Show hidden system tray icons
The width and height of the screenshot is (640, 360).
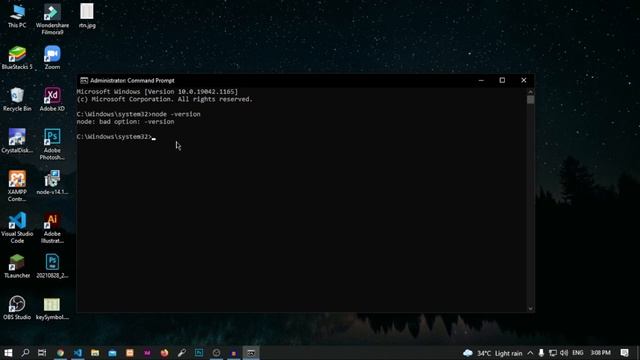[x=530, y=353]
